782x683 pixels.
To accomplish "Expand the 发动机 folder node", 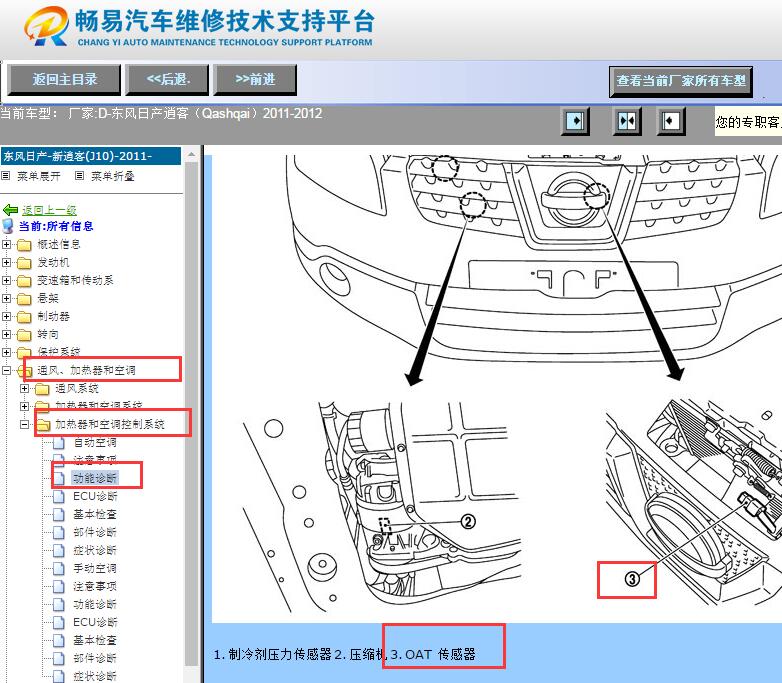I will click(6, 262).
